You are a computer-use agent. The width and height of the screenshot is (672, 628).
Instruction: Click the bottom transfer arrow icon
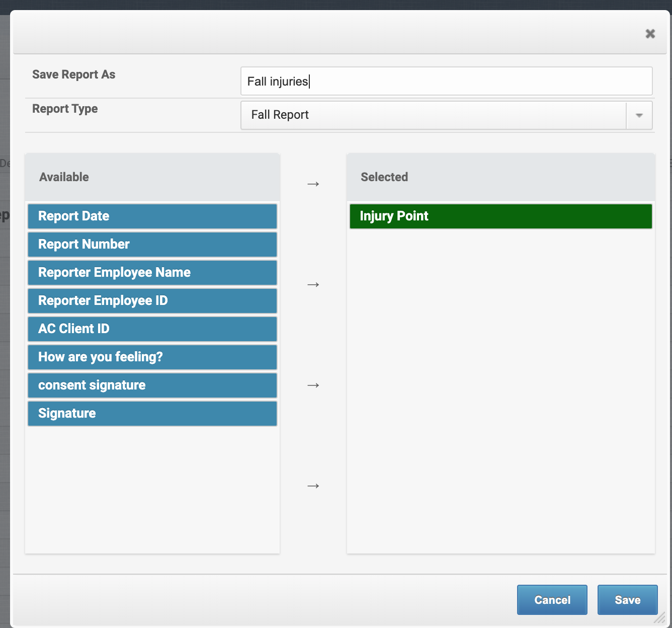pos(313,486)
